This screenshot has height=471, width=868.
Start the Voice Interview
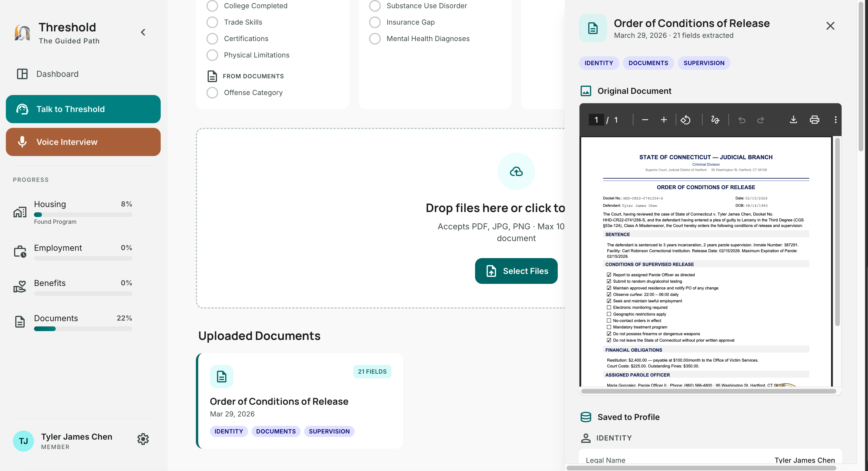pos(83,142)
